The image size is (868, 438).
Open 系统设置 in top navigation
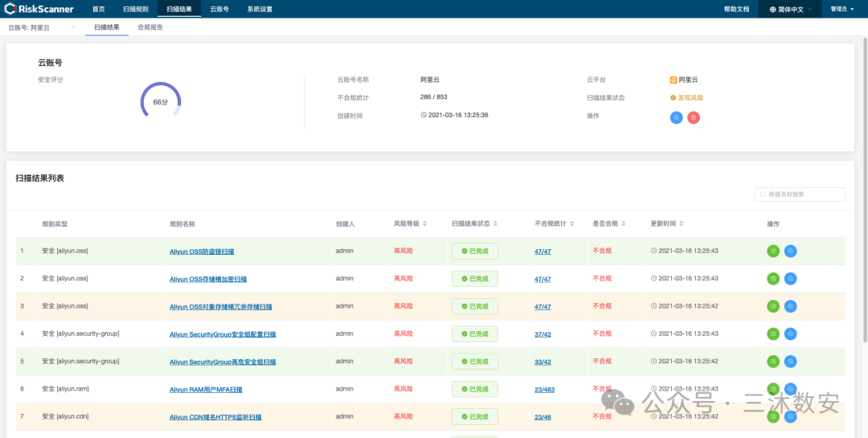click(260, 9)
